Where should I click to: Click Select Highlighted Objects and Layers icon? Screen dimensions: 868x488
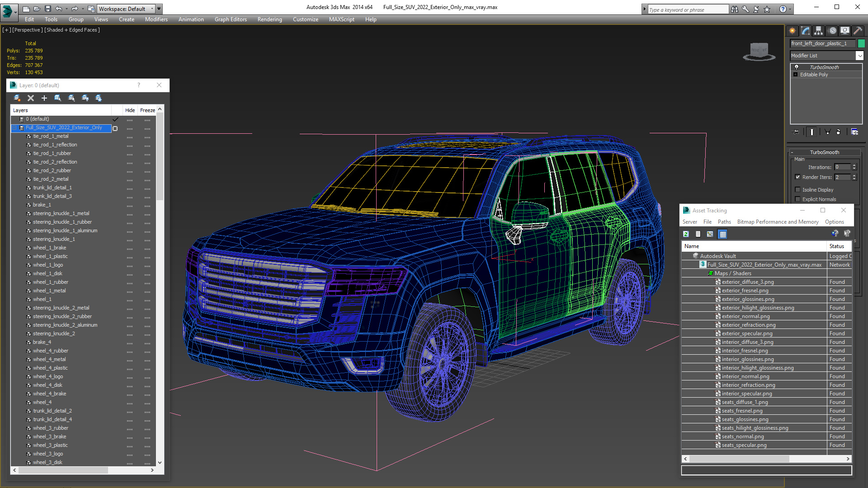(x=58, y=98)
